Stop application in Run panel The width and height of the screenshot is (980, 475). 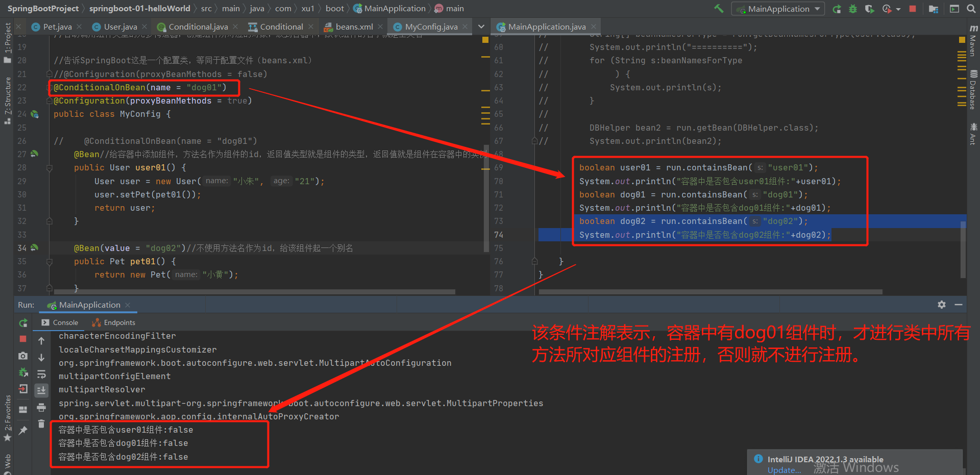[23, 339]
